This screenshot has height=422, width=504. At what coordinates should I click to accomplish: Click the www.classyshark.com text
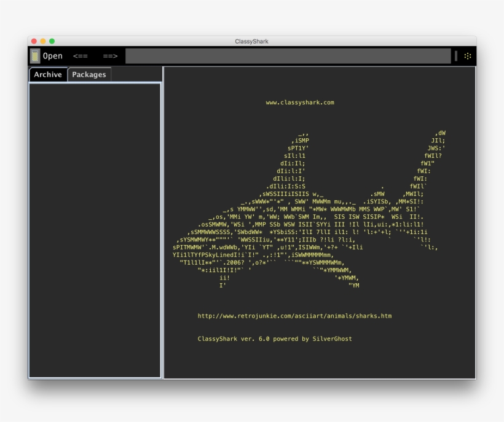[300, 103]
